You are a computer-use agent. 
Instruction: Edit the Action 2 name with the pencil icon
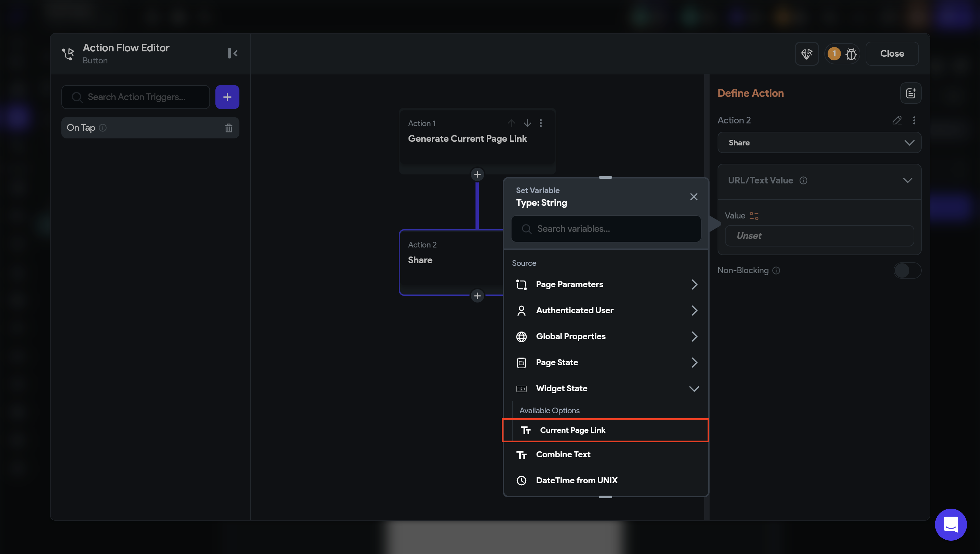[897, 120]
